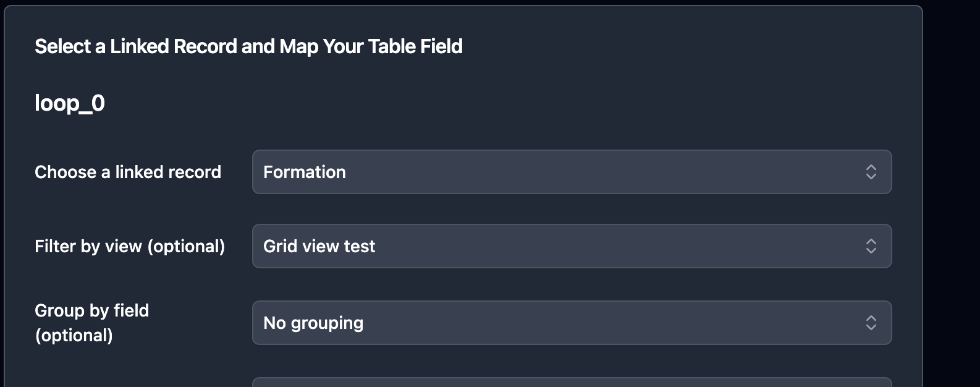
Task: Open the Choose a linked record dropdown
Action: [572, 172]
